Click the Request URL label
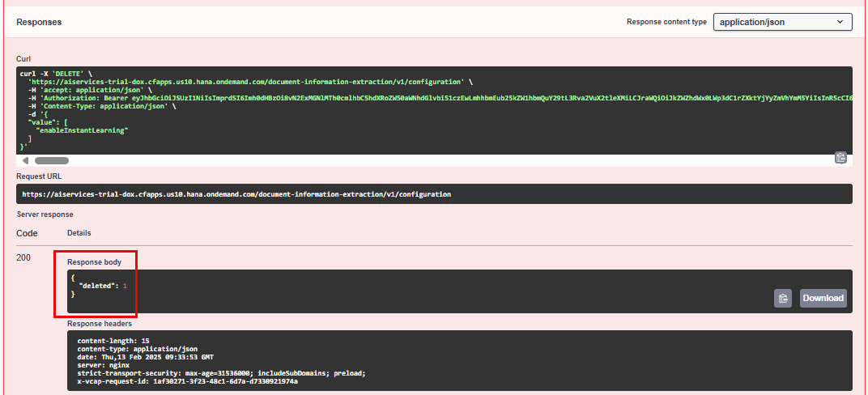Screen dimensions: 868x395 tap(40, 176)
